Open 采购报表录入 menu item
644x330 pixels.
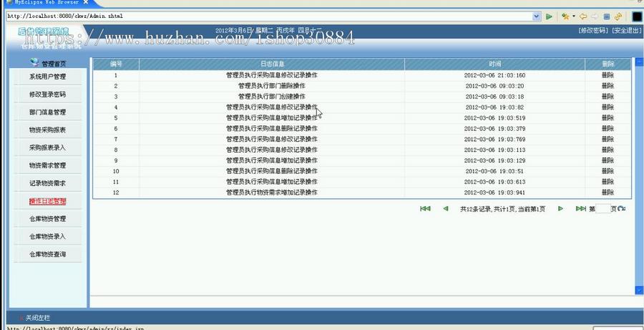pyautogui.click(x=48, y=147)
